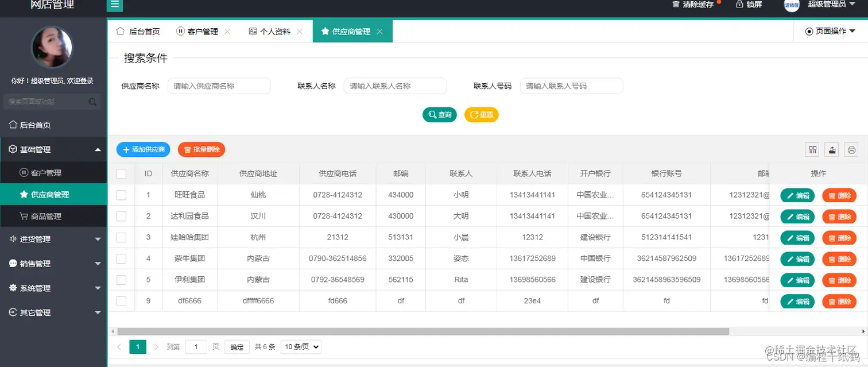Expand the 系统管理 sidebar menu
The image size is (868, 367).
(53, 288)
